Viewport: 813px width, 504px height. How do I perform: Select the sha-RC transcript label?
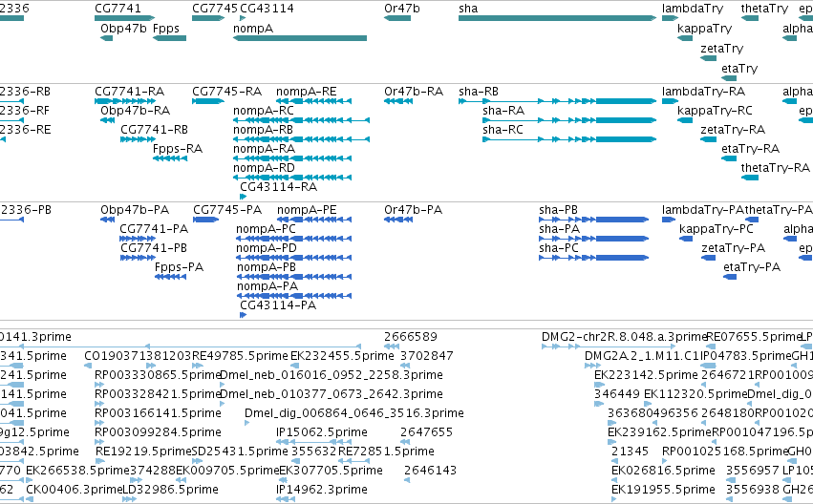[x=503, y=130]
